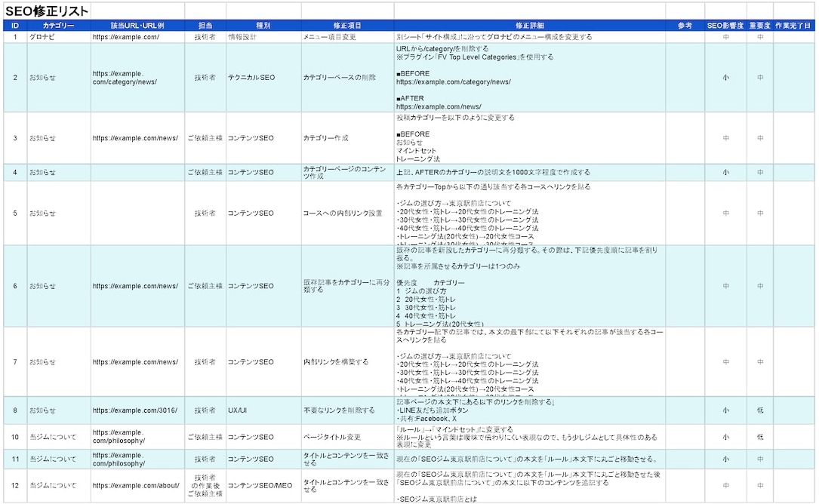Select the 当ジムについて cell in row ID 10
This screenshot has height=504, width=819.
[59, 437]
